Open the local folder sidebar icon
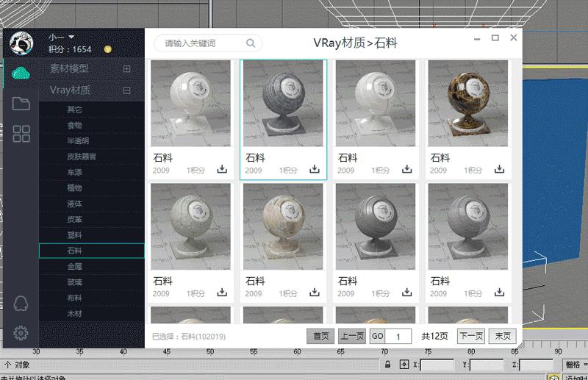This screenshot has width=588, height=380. [21, 103]
